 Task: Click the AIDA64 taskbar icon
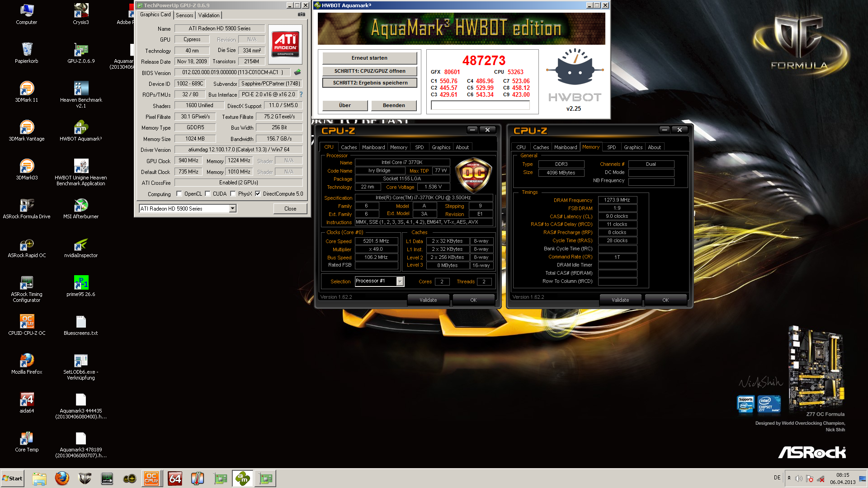[175, 479]
